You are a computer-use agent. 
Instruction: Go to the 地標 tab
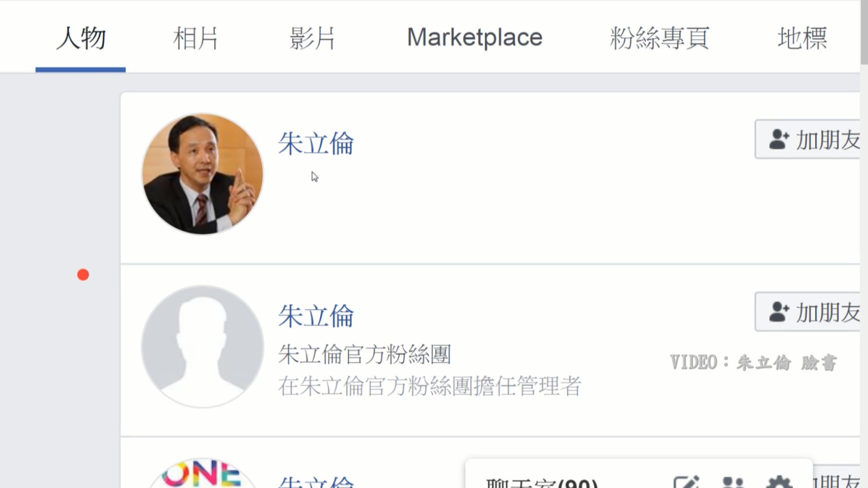tap(802, 38)
